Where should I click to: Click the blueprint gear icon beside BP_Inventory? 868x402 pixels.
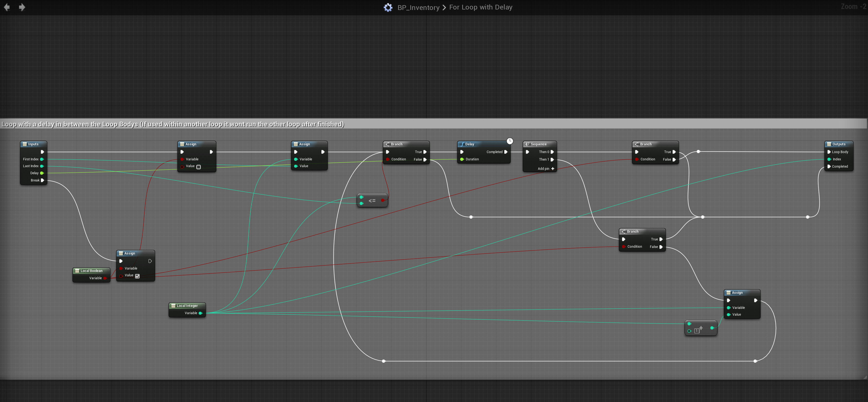(x=388, y=8)
